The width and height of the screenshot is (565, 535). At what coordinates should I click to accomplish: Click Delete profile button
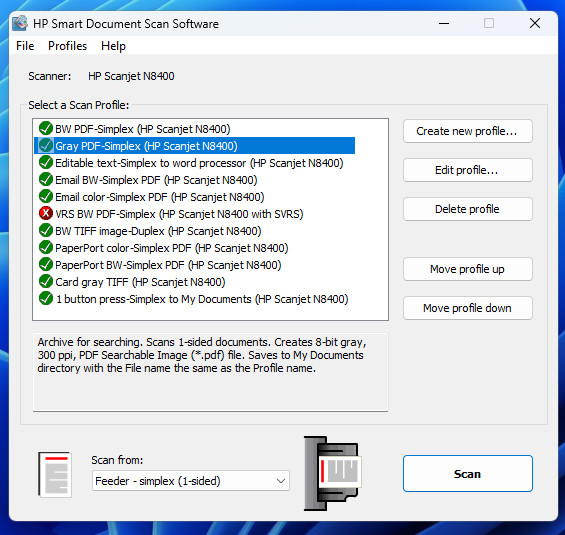pyautogui.click(x=468, y=209)
